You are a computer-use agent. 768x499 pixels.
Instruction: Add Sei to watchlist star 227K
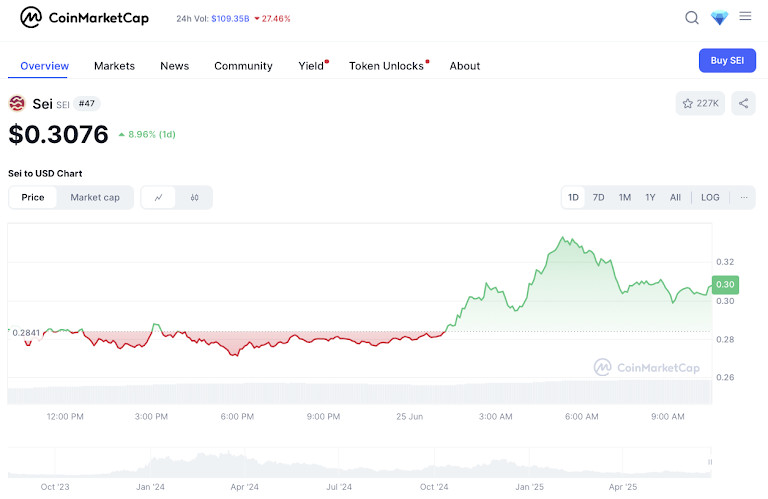[x=700, y=103]
